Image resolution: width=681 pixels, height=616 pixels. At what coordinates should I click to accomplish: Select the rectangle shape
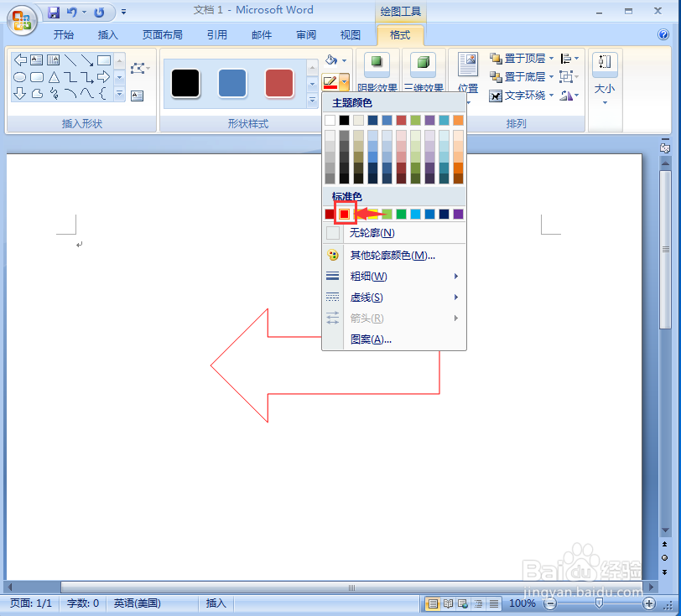[x=104, y=60]
